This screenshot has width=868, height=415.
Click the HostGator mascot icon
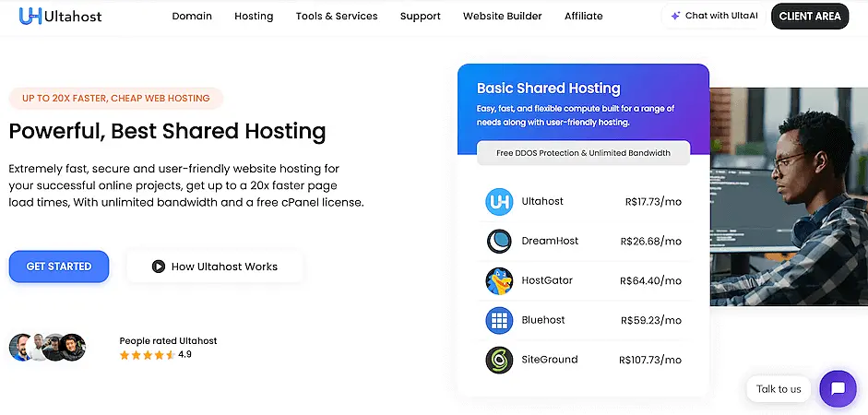pyautogui.click(x=499, y=280)
